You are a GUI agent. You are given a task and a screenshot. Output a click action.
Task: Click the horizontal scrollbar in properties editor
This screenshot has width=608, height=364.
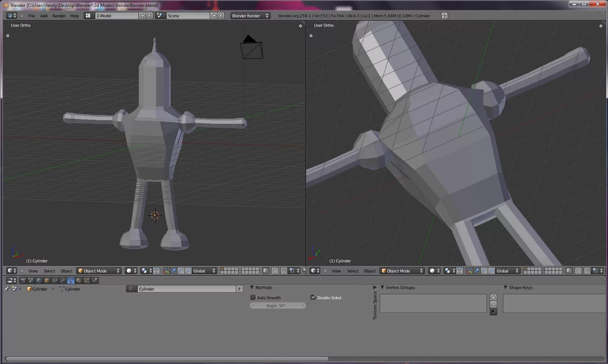point(167,358)
